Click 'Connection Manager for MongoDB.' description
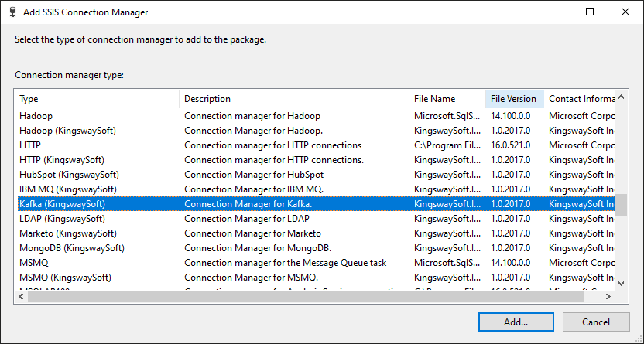This screenshot has width=644, height=344. click(x=258, y=248)
